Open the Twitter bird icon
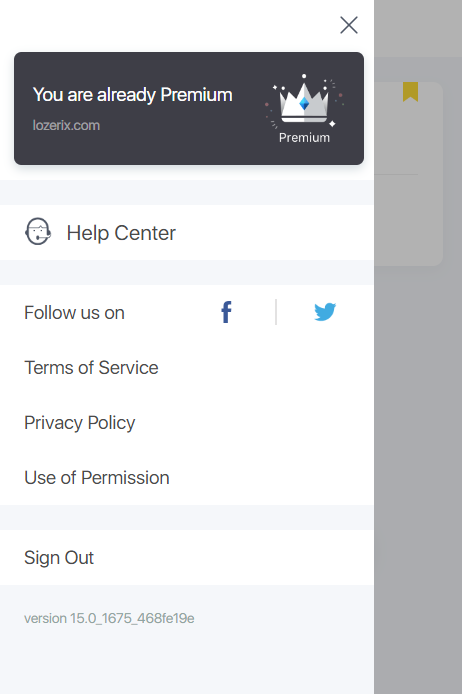 (325, 312)
